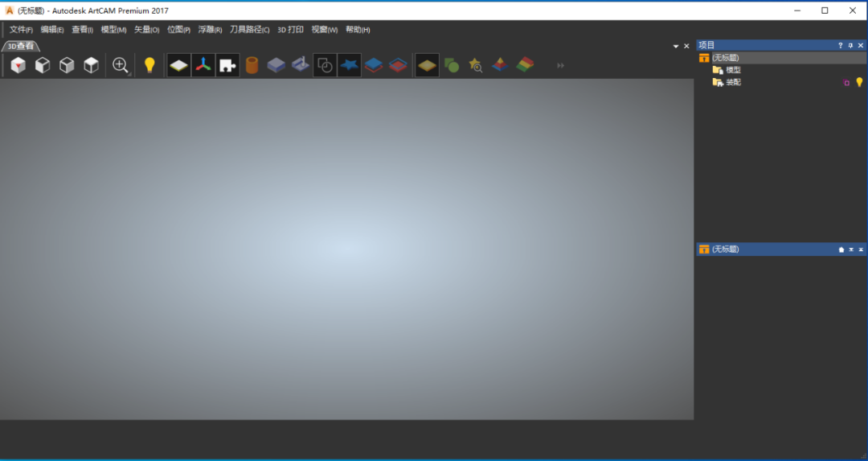The width and height of the screenshot is (868, 461).
Task: Click the help question mark in 项目 panel
Action: coord(841,46)
